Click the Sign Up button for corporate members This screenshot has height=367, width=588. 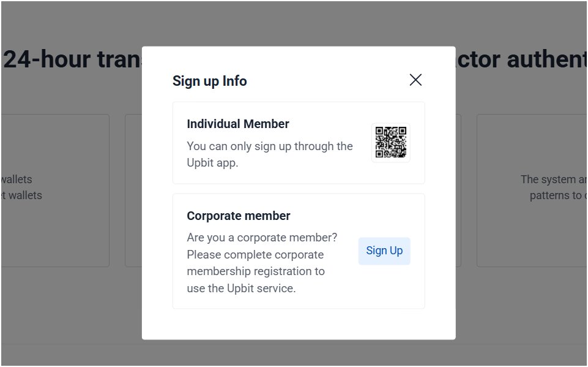(384, 250)
